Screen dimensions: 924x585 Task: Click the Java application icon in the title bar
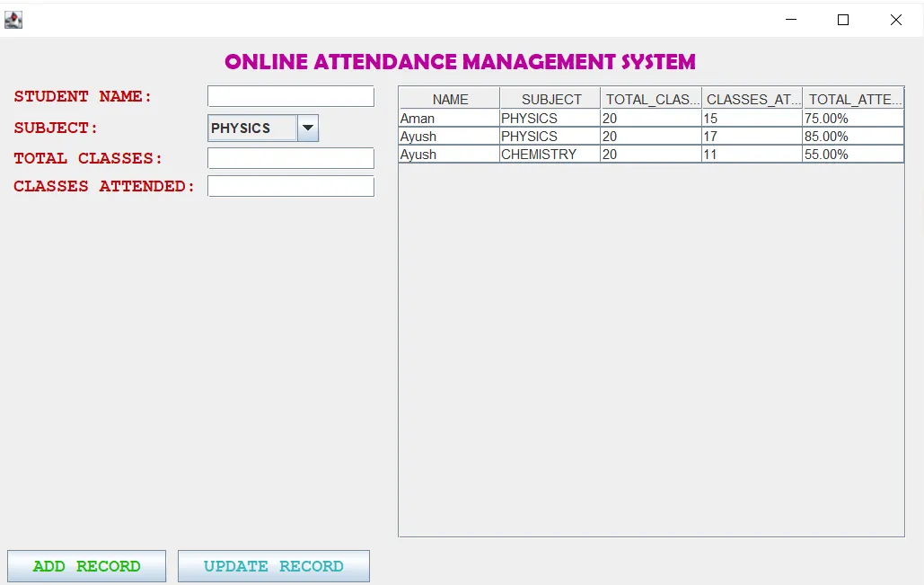point(13,19)
